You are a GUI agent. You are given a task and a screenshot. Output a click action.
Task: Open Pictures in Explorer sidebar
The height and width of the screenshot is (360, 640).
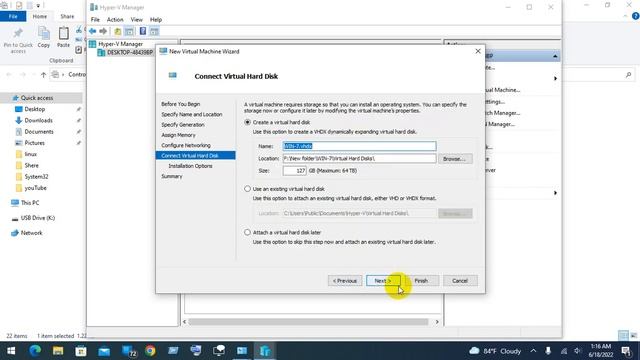[34, 143]
